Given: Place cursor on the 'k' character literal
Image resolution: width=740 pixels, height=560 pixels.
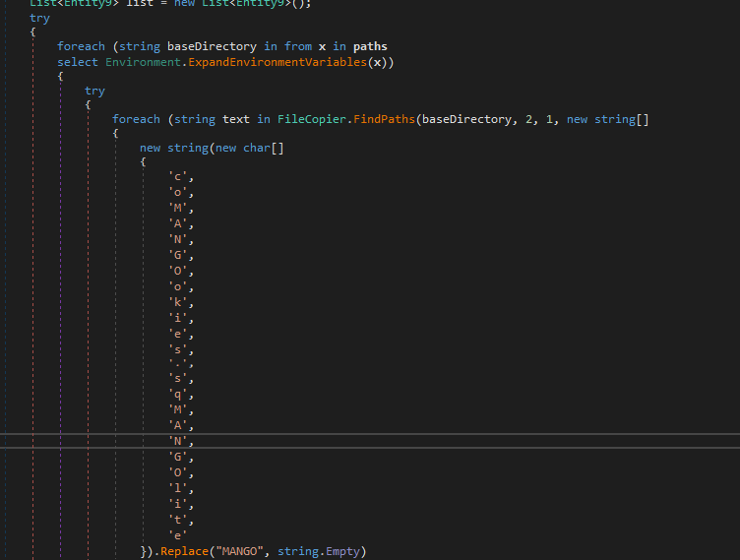Looking at the screenshot, I should (x=178, y=303).
